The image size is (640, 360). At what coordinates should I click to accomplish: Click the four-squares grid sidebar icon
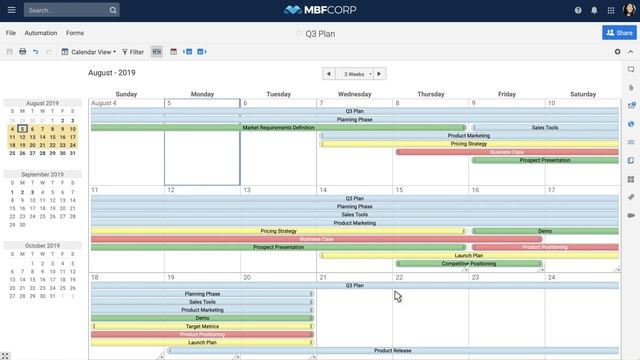(x=631, y=179)
